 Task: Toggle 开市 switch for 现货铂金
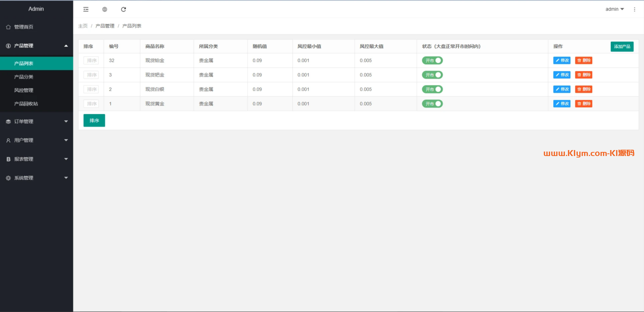432,60
